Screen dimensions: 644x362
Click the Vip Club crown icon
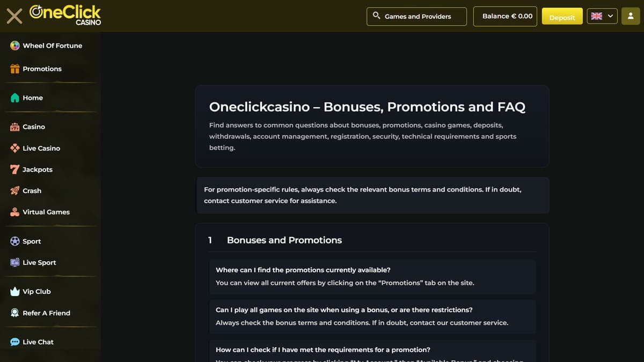point(15,291)
